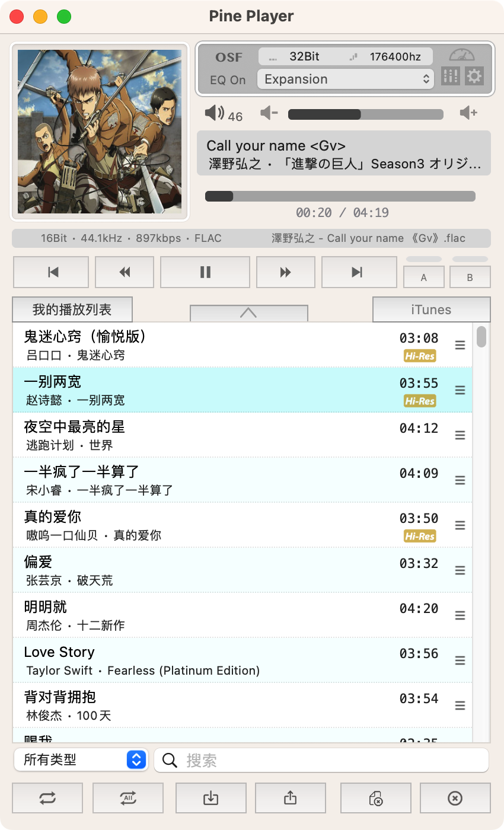Viewport: 504px width, 830px height.
Task: Click reorder handle for 夜空中最亮的星
Action: click(x=460, y=435)
